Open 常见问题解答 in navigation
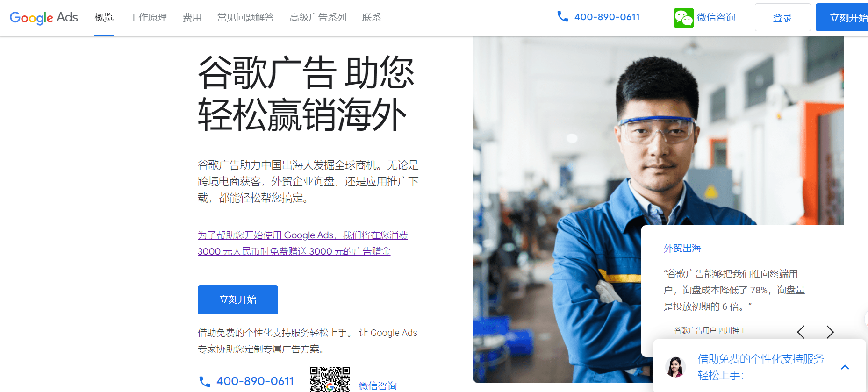Screen dimensions: 868x392 tap(246, 18)
